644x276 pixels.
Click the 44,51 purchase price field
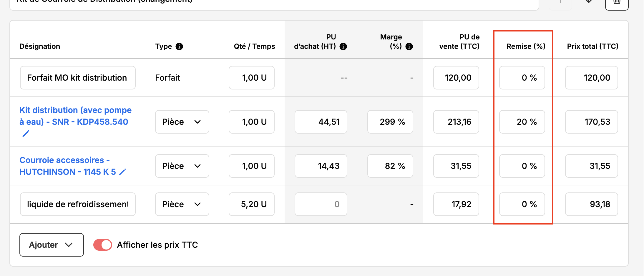[321, 122]
